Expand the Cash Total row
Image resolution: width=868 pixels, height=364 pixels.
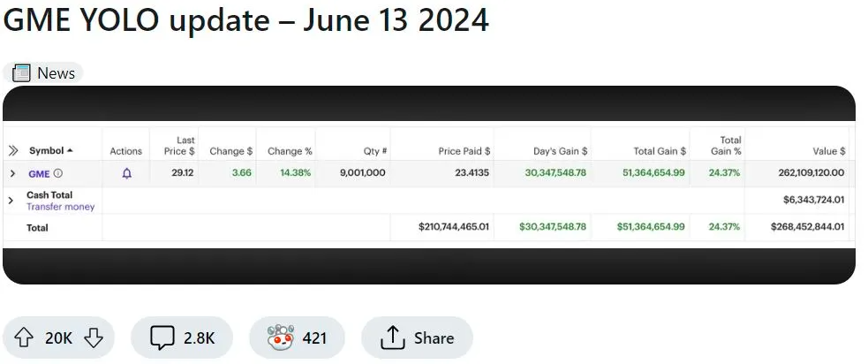pyautogui.click(x=11, y=201)
